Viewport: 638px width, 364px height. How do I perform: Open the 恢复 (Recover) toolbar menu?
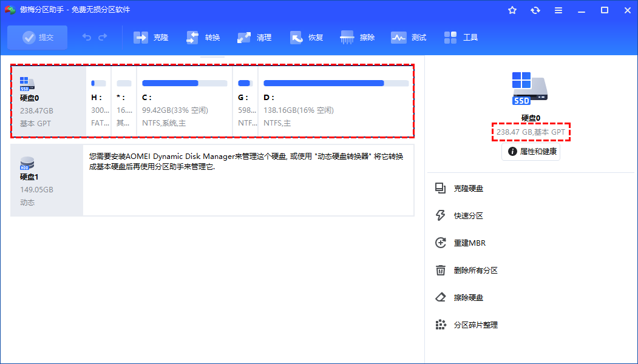pyautogui.click(x=307, y=38)
